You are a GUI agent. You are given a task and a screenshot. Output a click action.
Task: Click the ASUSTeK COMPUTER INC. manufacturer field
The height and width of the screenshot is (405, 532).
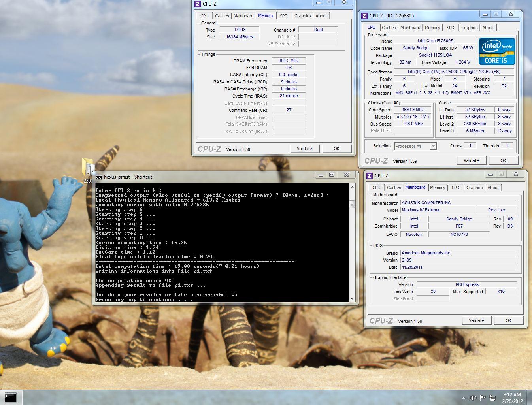pyautogui.click(x=458, y=203)
